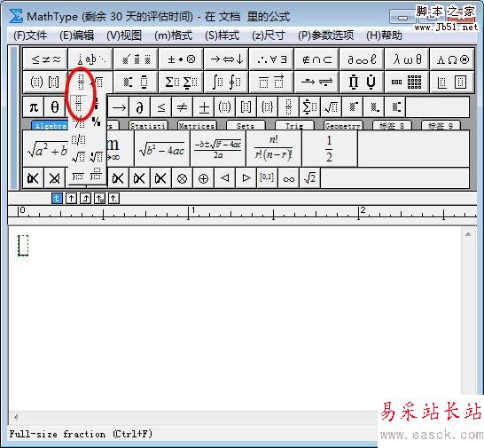Insert the ⊗ circled times symbol
484x448 pixels.
[182, 178]
